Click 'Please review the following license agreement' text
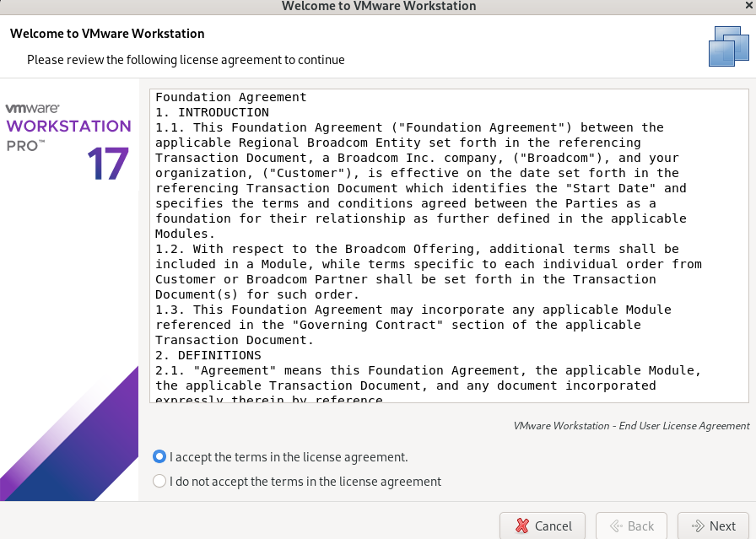This screenshot has width=756, height=539. point(186,60)
